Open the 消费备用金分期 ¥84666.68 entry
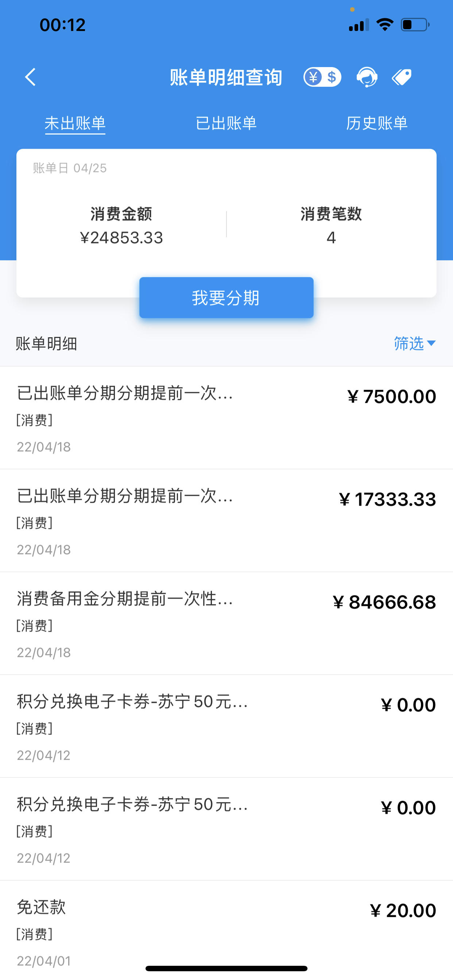Image resolution: width=453 pixels, height=980 pixels. [x=226, y=623]
